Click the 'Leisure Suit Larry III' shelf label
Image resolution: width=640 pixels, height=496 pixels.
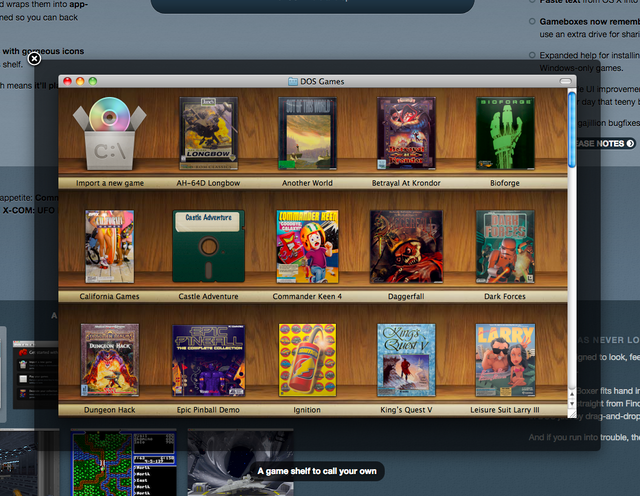pos(505,410)
